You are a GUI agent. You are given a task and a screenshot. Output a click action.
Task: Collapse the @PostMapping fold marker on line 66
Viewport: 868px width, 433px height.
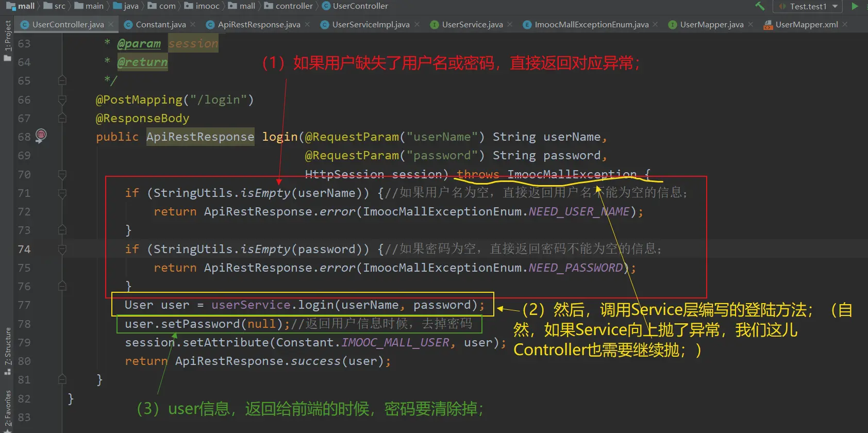[62, 100]
